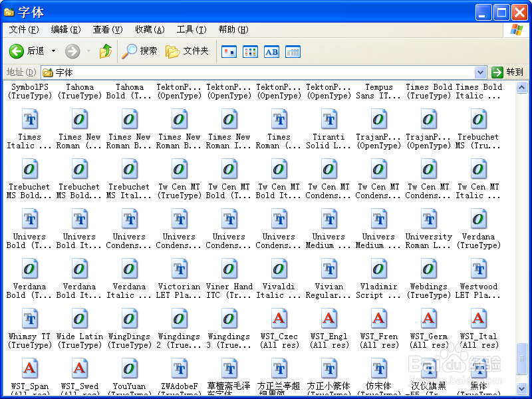
Task: Select Tw Cen MT (TrueType) font
Action: click(x=180, y=169)
